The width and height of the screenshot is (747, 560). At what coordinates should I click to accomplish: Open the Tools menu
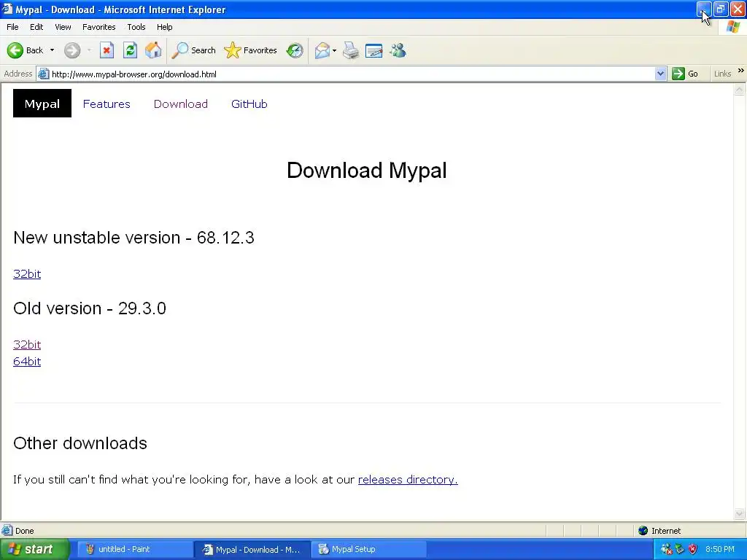click(x=136, y=27)
